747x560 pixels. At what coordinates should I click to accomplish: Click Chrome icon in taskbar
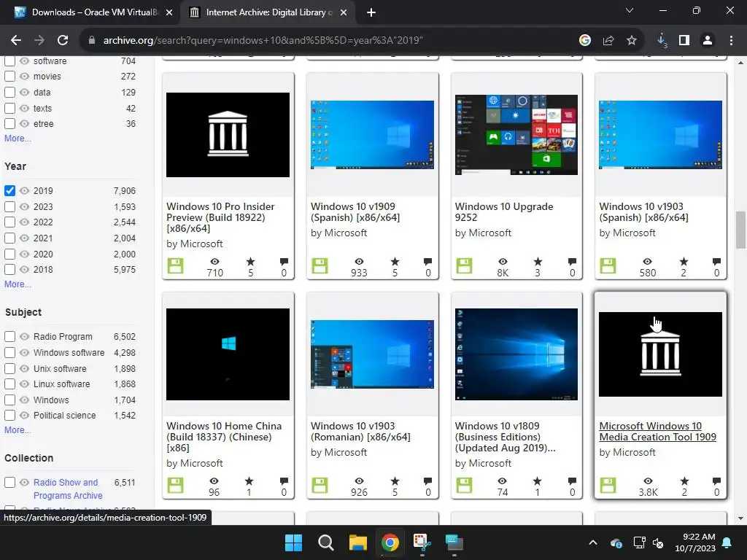tap(390, 542)
